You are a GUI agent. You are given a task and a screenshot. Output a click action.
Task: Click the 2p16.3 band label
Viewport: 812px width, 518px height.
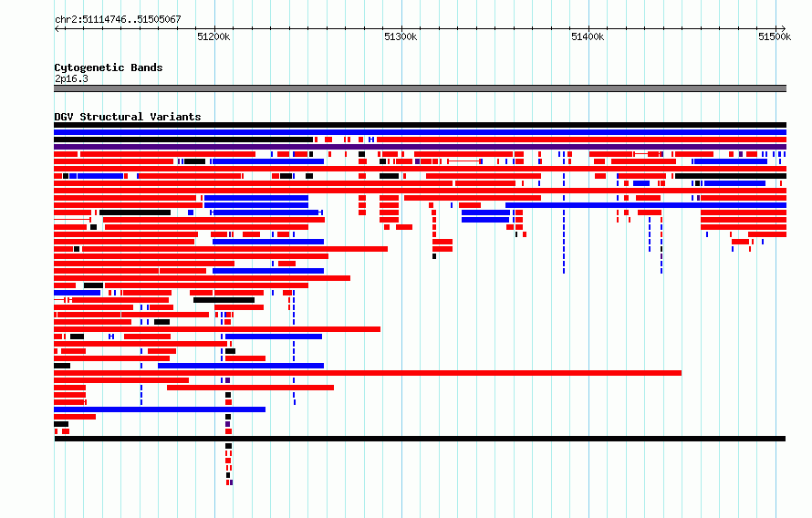71,78
